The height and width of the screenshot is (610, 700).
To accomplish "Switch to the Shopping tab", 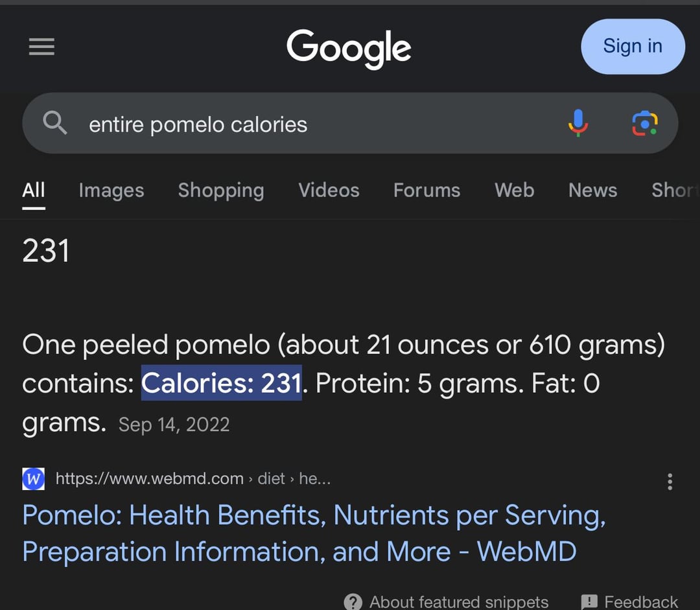I will tap(221, 190).
